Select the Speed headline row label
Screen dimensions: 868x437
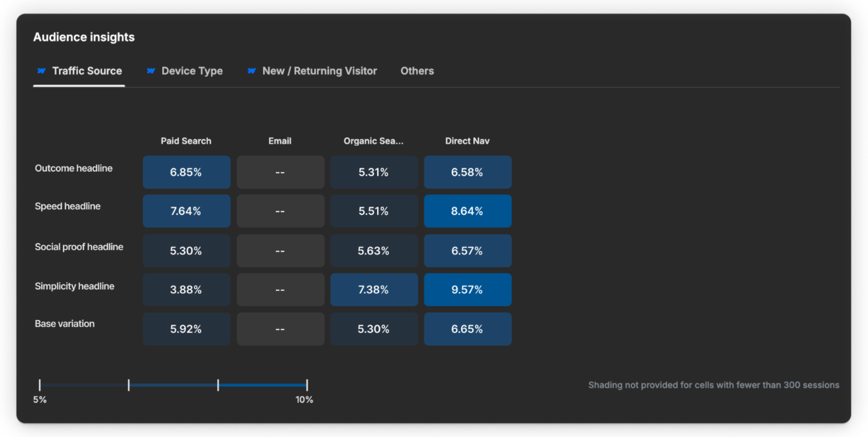coord(68,206)
